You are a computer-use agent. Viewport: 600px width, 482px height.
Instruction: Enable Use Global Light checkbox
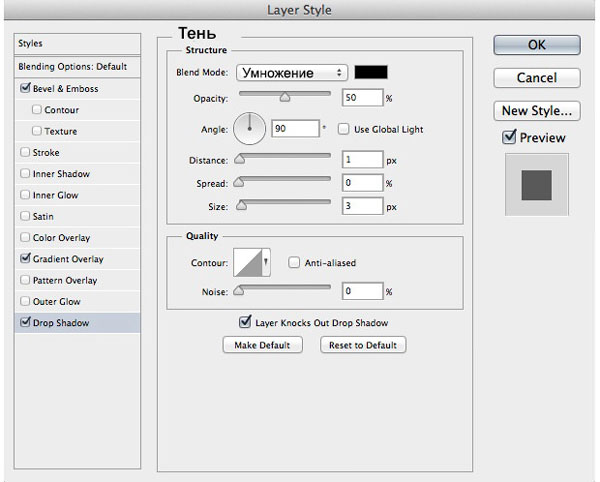pos(343,129)
